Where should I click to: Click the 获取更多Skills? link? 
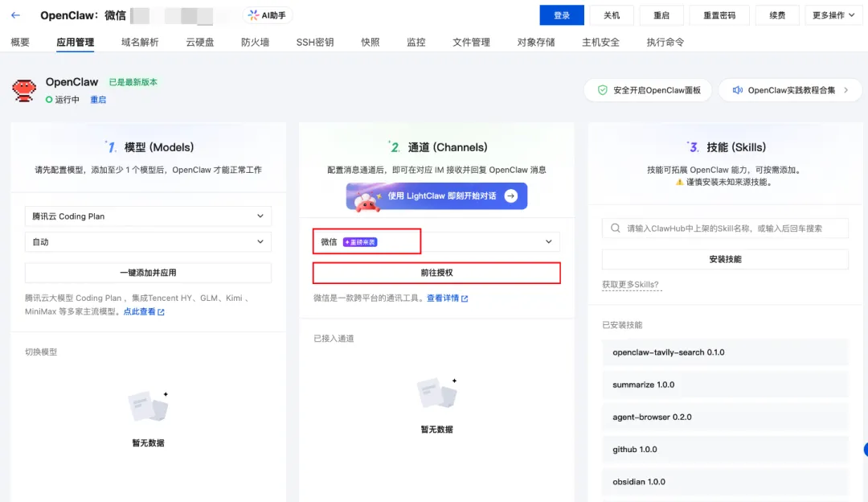pyautogui.click(x=631, y=285)
